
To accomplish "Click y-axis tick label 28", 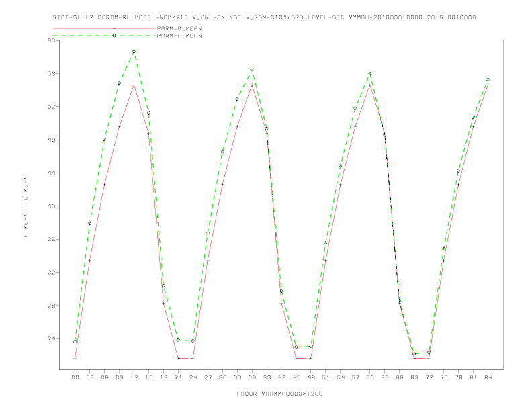I will click(52, 306).
